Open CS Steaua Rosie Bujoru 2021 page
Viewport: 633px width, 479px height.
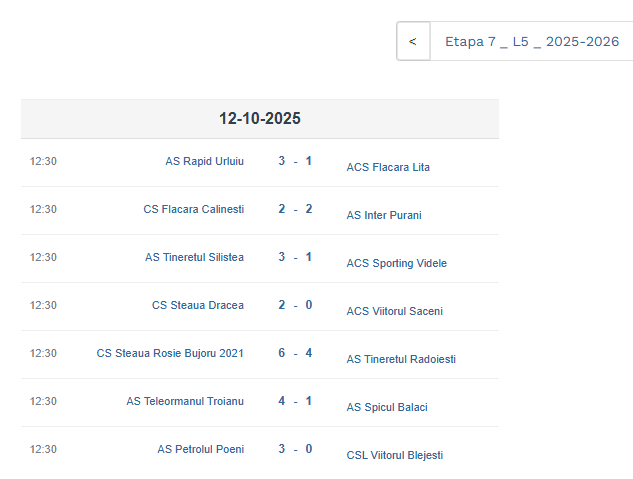tap(170, 353)
